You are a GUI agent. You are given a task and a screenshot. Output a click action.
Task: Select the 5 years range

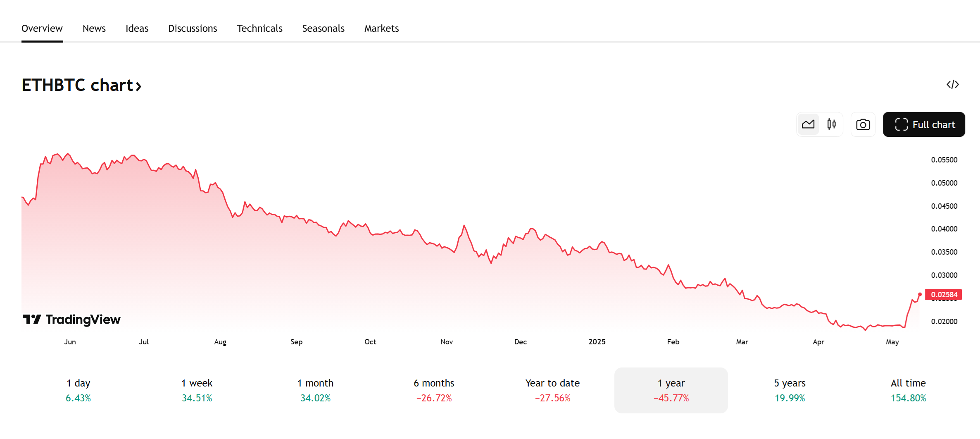[790, 390]
